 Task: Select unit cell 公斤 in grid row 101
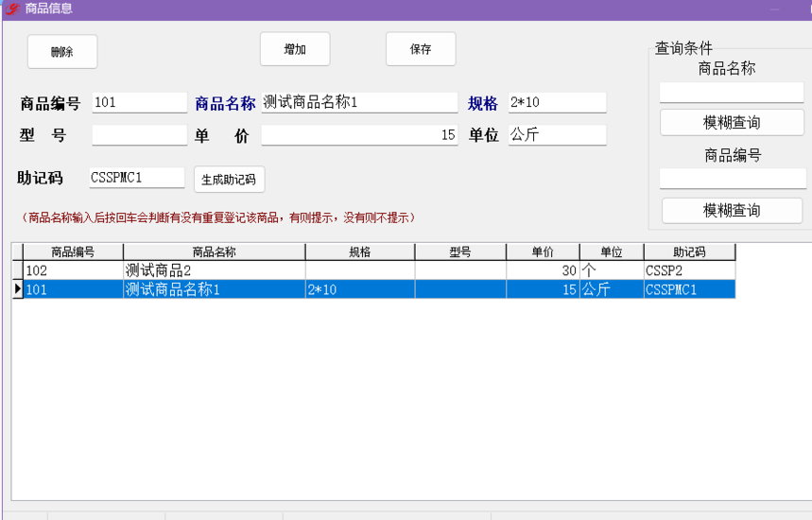pyautogui.click(x=612, y=289)
